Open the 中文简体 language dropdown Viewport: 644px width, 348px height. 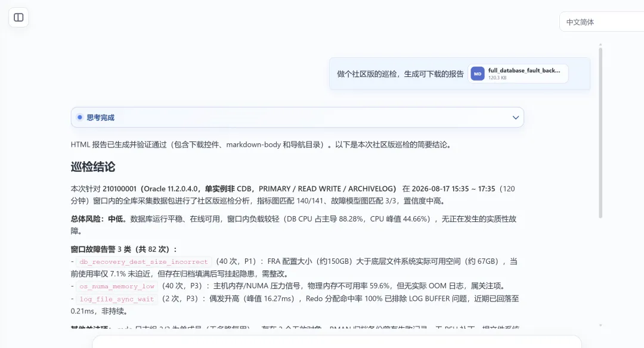click(x=602, y=22)
